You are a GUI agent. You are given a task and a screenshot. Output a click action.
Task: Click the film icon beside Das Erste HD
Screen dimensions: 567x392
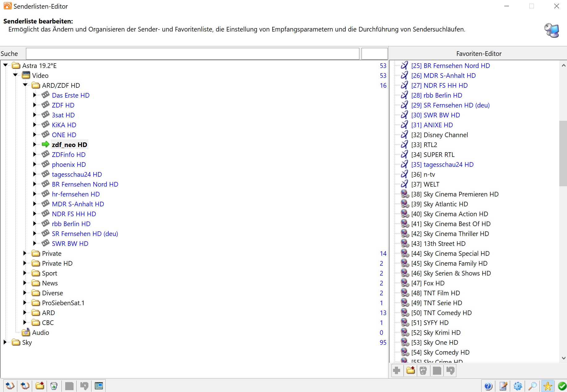click(45, 95)
